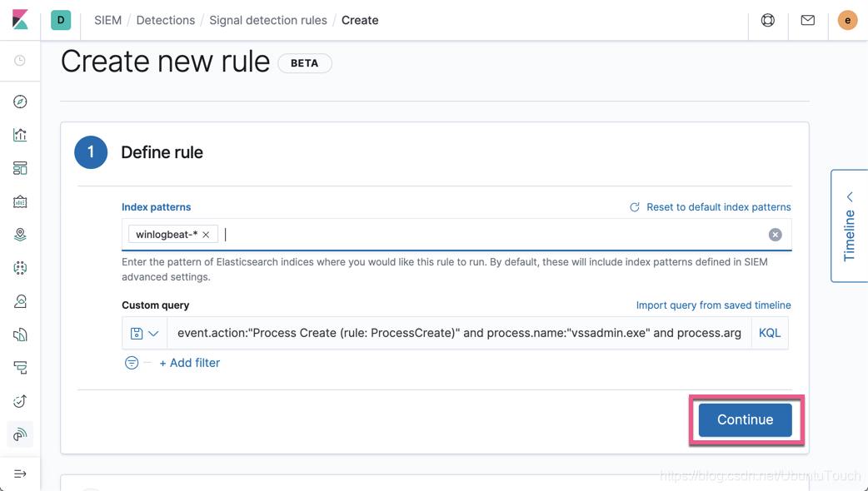The height and width of the screenshot is (491, 868).
Task: Go to Detections breadcrumb
Action: pyautogui.click(x=166, y=21)
